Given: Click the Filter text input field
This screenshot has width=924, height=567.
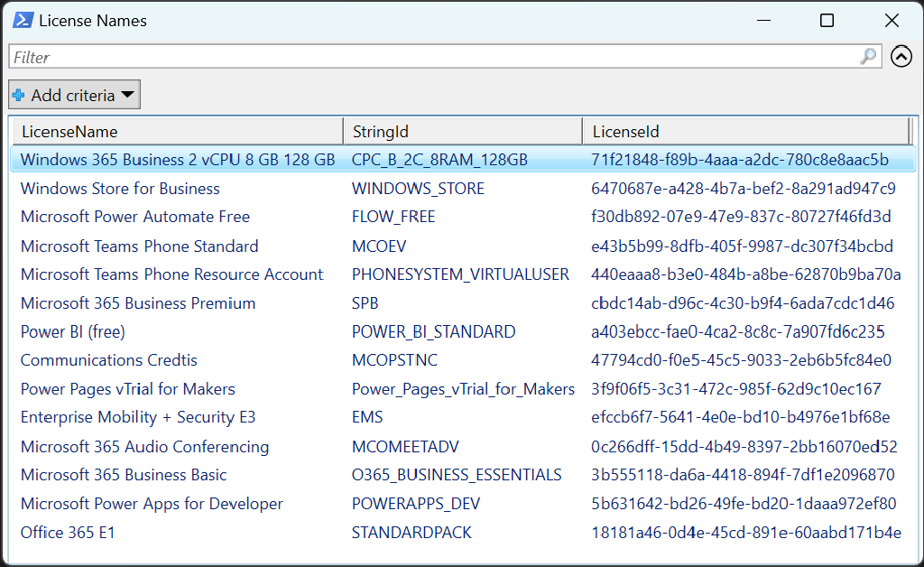Looking at the screenshot, I should (x=361, y=56).
